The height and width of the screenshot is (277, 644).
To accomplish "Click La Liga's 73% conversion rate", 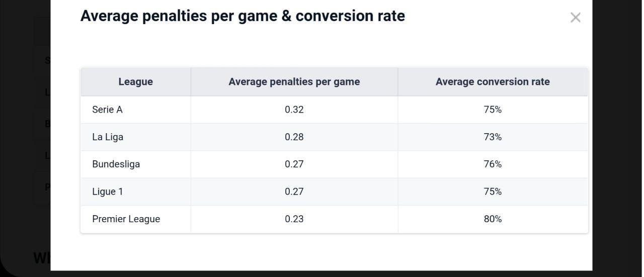I will point(493,137).
